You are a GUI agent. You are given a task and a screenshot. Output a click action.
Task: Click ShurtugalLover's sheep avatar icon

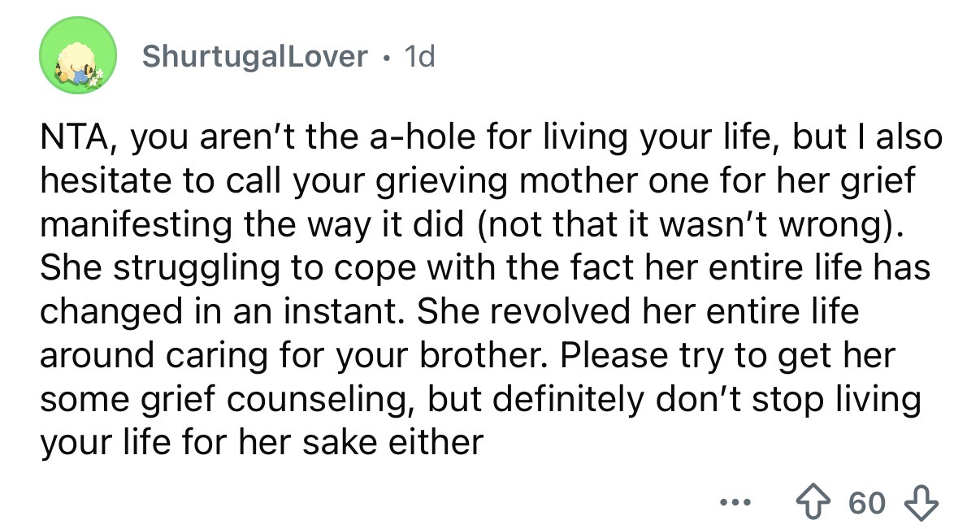(x=76, y=57)
